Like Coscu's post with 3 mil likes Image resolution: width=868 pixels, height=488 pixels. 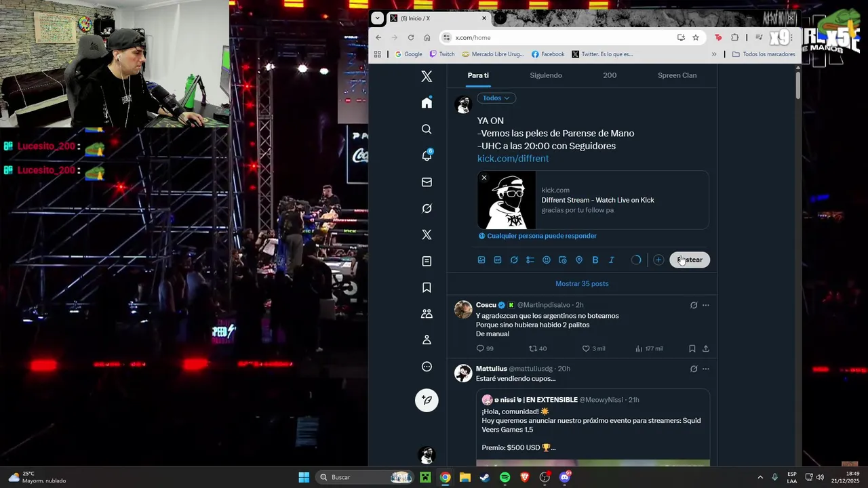click(593, 348)
